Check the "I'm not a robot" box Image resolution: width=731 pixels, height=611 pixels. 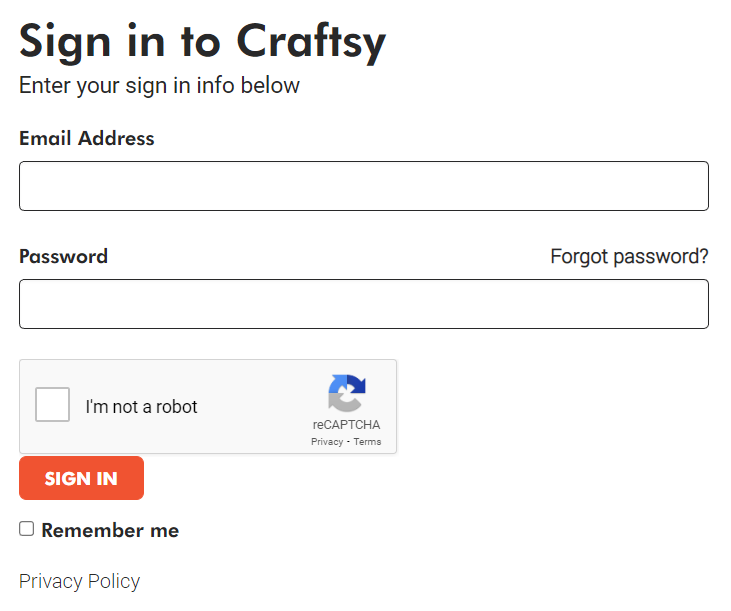pyautogui.click(x=52, y=406)
